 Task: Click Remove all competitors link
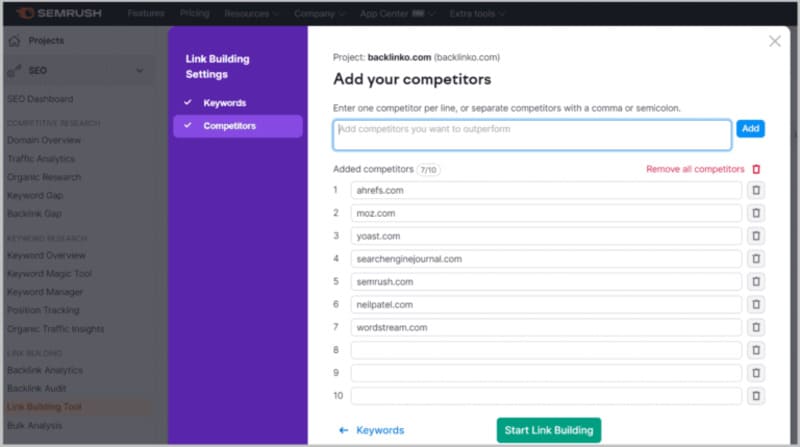695,170
